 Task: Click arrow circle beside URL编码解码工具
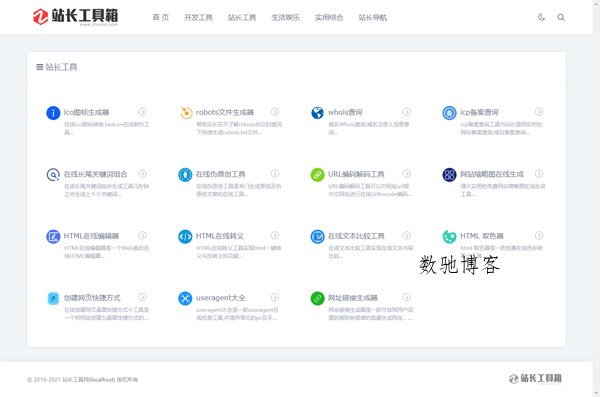point(407,174)
